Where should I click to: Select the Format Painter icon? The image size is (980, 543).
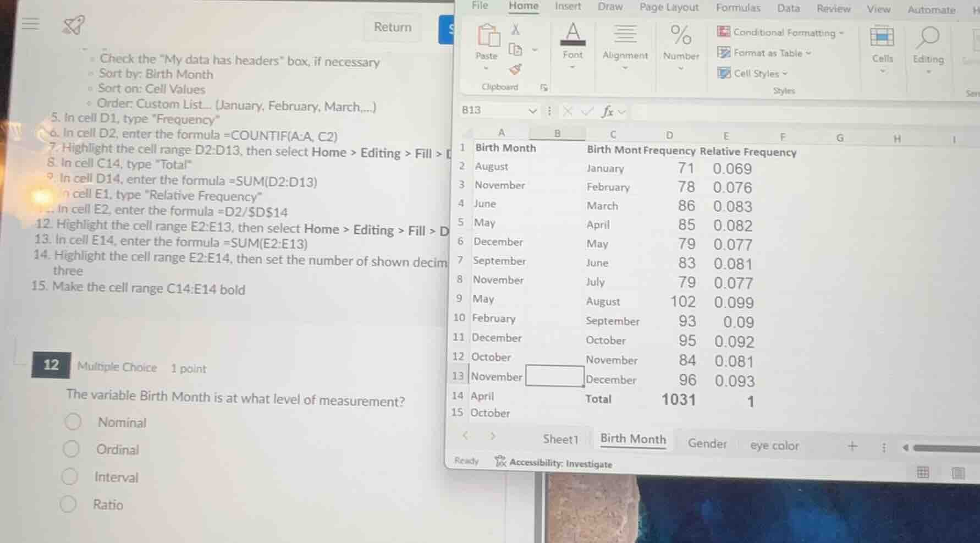[515, 69]
